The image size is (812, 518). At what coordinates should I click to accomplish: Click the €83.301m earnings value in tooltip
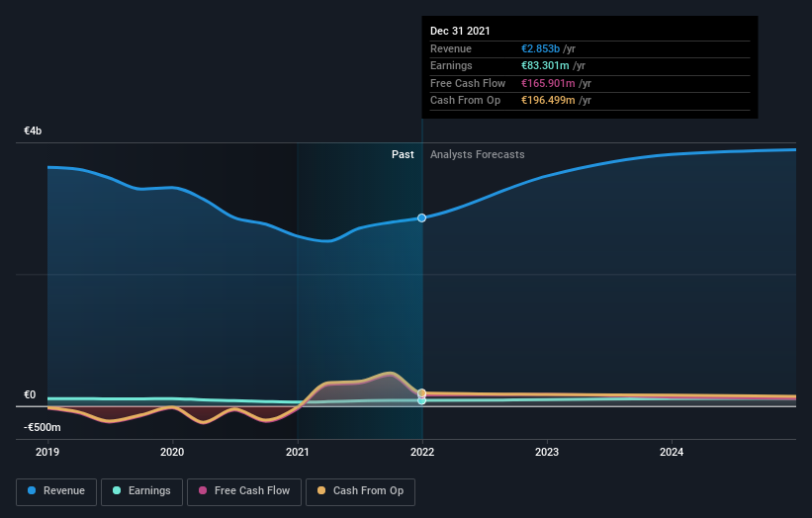[545, 65]
